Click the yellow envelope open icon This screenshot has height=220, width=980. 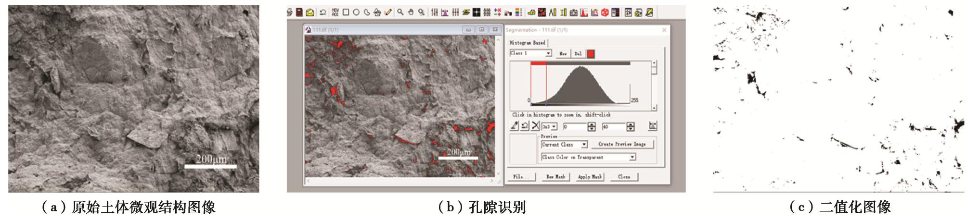(x=310, y=12)
